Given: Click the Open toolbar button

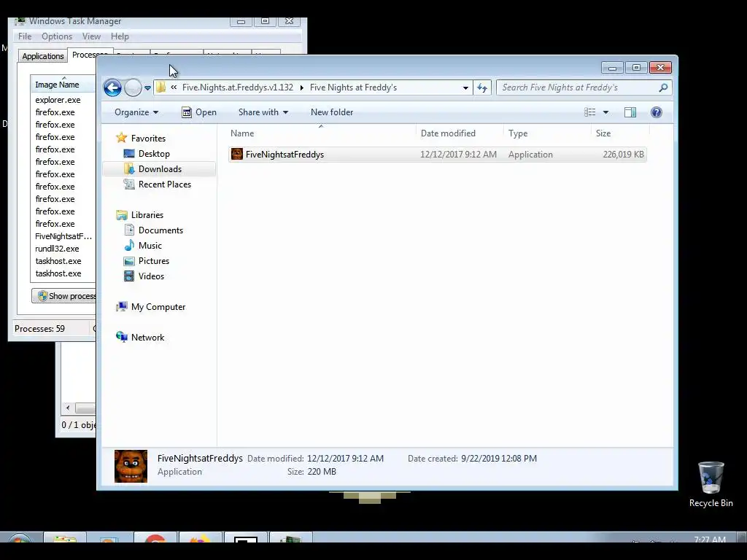Looking at the screenshot, I should (199, 112).
